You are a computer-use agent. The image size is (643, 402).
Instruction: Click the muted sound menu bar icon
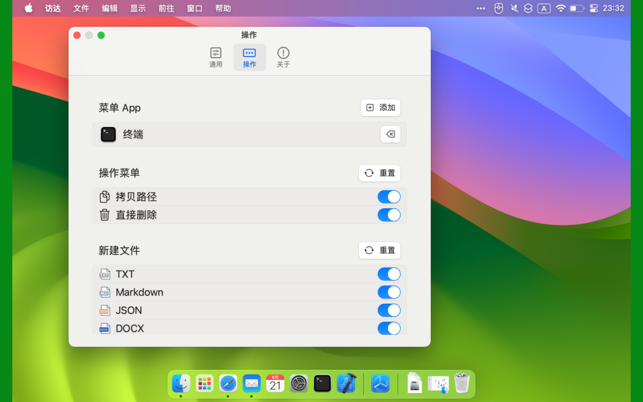(514, 8)
